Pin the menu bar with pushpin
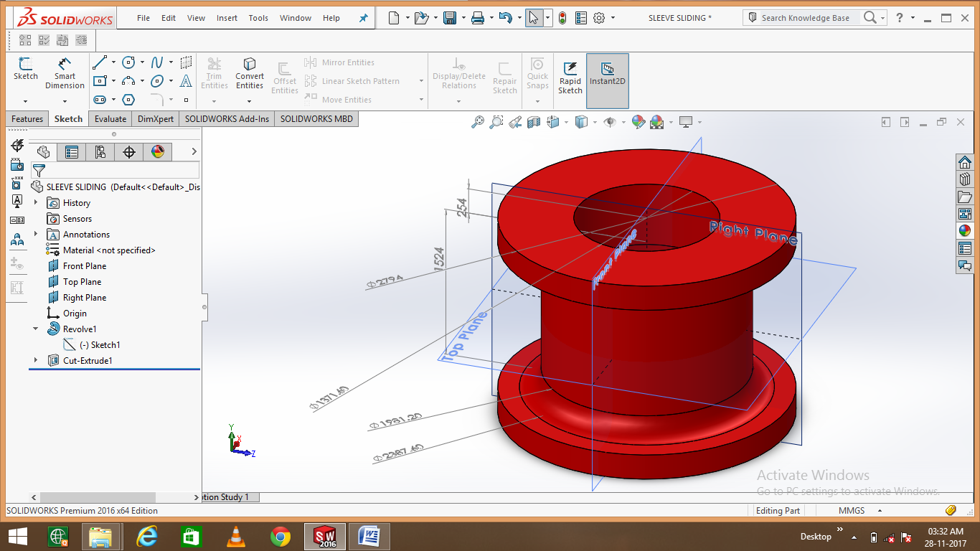Screen dimensions: 980x551 coord(363,18)
